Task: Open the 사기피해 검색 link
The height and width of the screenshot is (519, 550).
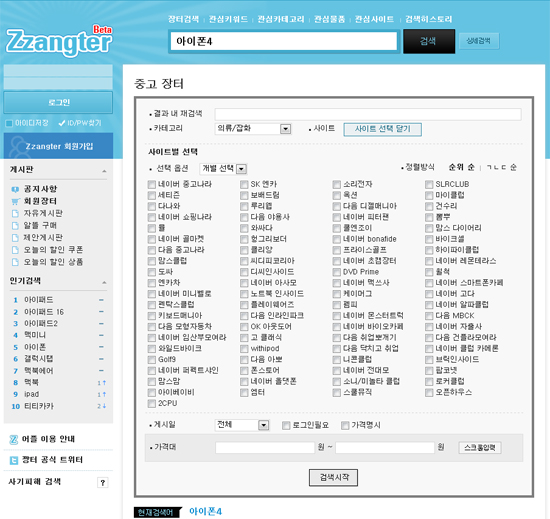Action: click(34, 482)
